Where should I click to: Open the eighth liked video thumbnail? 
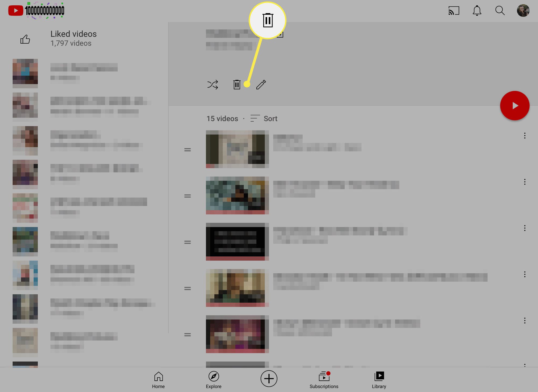(25, 309)
